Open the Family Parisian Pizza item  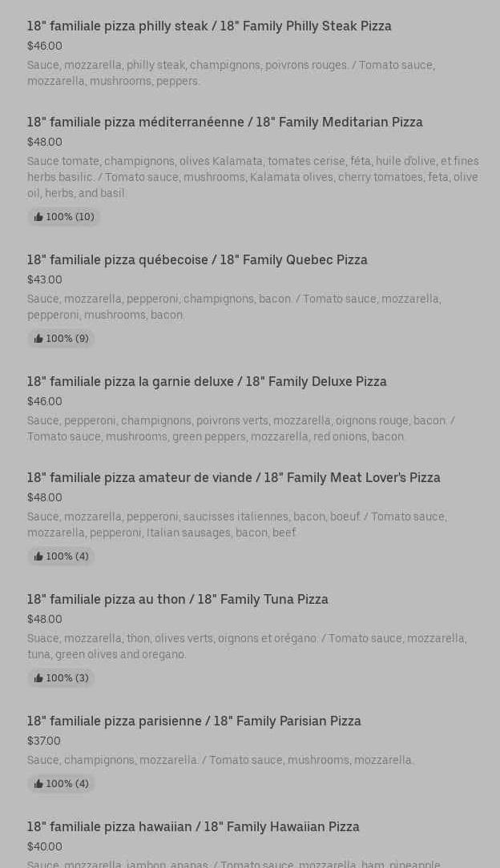[194, 721]
